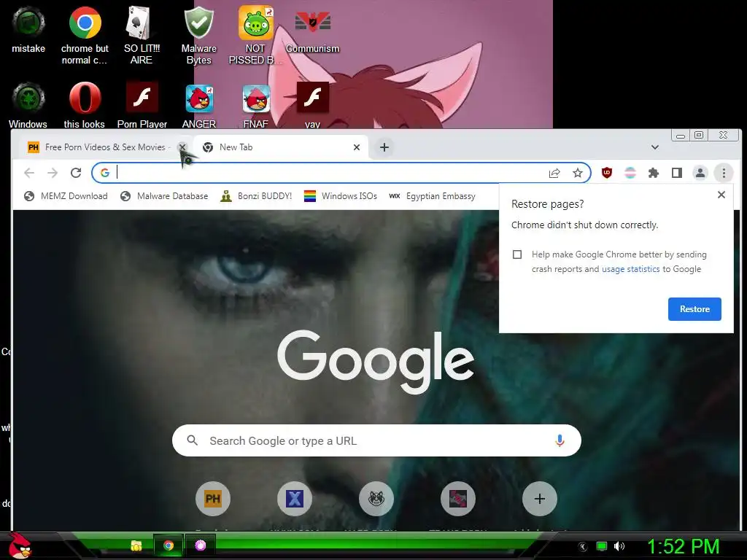Viewport: 747px width, 560px height.
Task: Open the uBlock Origin extension icon
Action: coord(606,173)
